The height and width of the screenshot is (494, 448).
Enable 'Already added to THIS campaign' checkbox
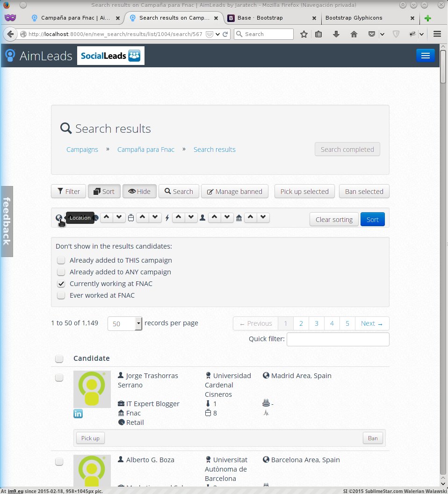pyautogui.click(x=61, y=260)
